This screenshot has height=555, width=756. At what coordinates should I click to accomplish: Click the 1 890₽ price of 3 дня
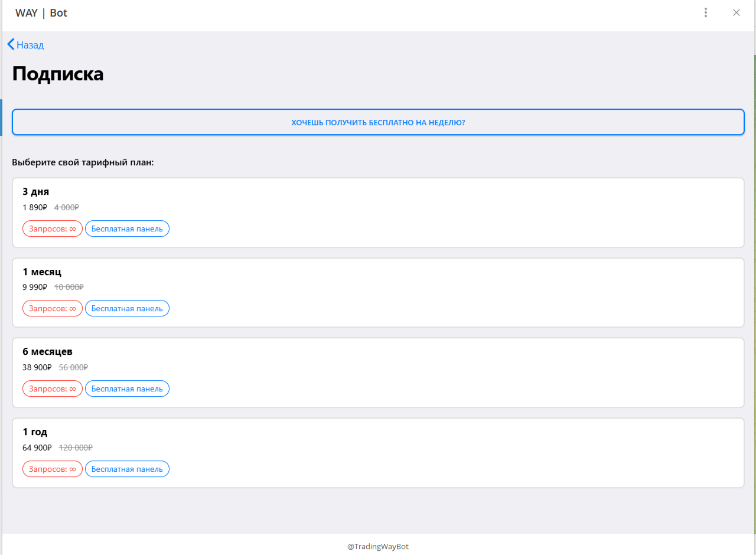pyautogui.click(x=34, y=207)
